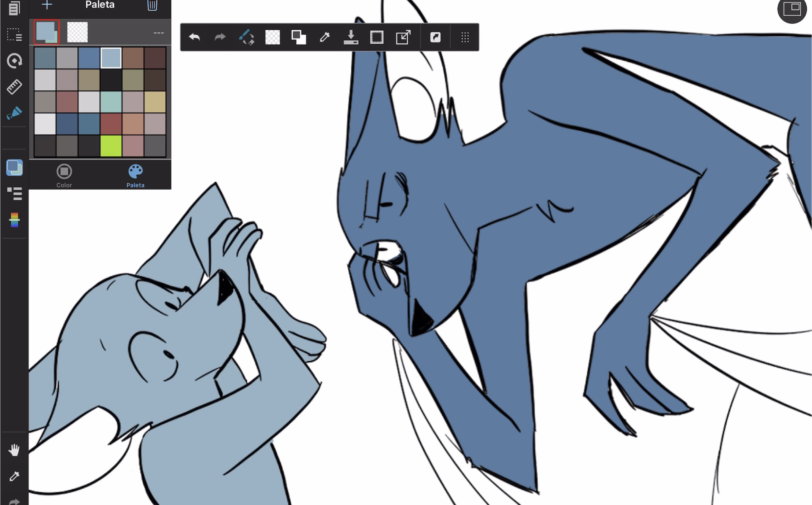Screen dimensions: 812x505
Task: Redo with the toolbar right arrow
Action: (x=220, y=37)
